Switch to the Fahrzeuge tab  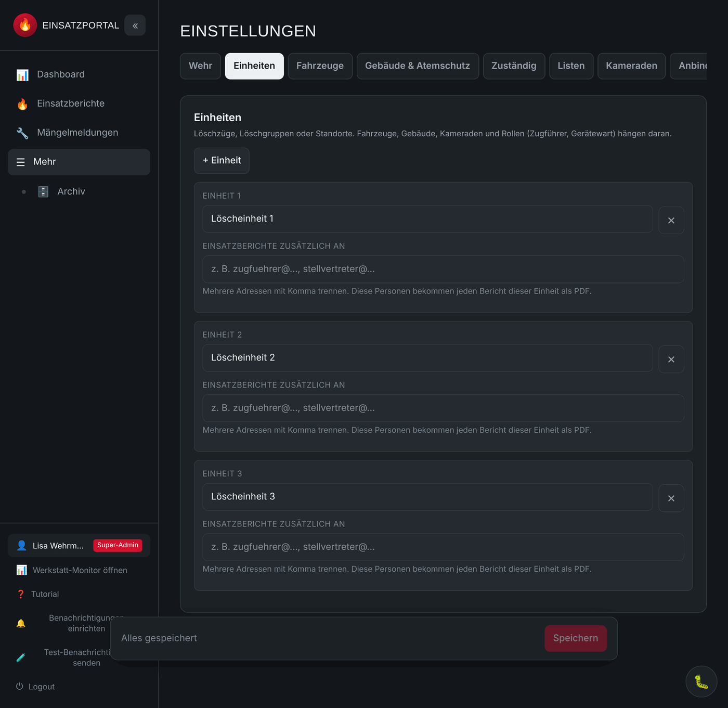click(x=320, y=66)
